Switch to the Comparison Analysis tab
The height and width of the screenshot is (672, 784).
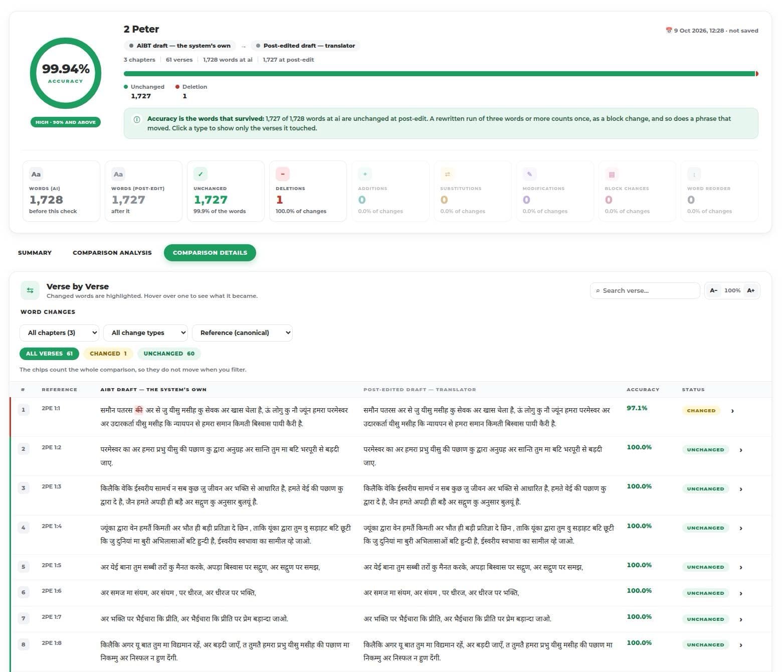click(x=112, y=253)
